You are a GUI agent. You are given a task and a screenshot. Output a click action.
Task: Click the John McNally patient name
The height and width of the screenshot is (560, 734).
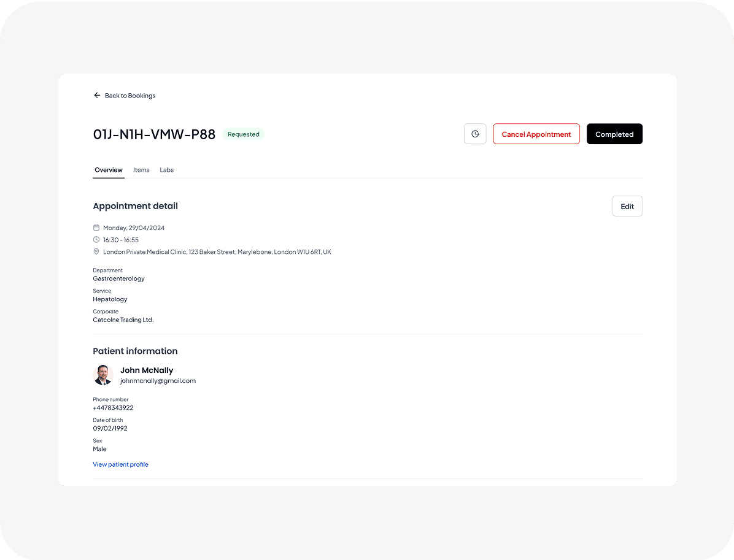click(x=147, y=370)
